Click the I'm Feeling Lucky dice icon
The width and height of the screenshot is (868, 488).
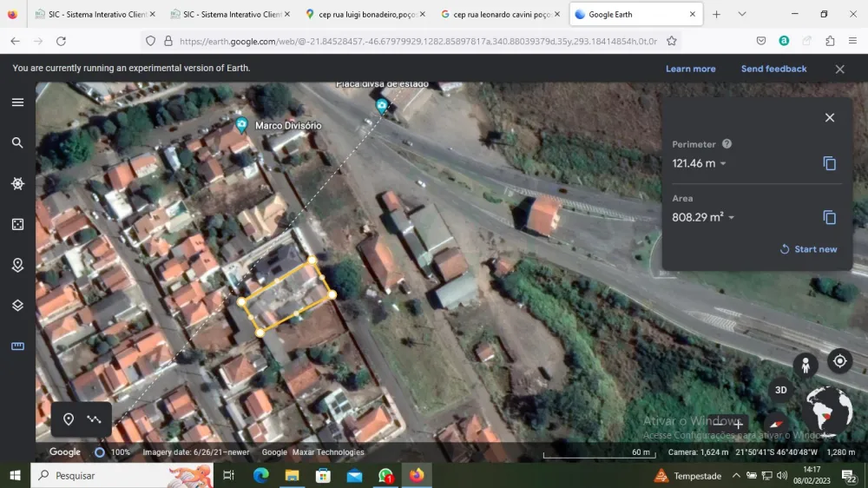(x=17, y=225)
